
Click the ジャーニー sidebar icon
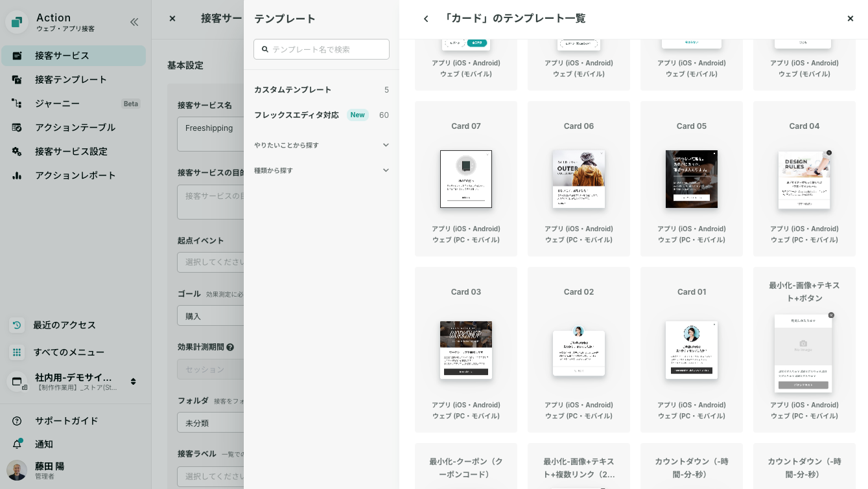point(17,104)
